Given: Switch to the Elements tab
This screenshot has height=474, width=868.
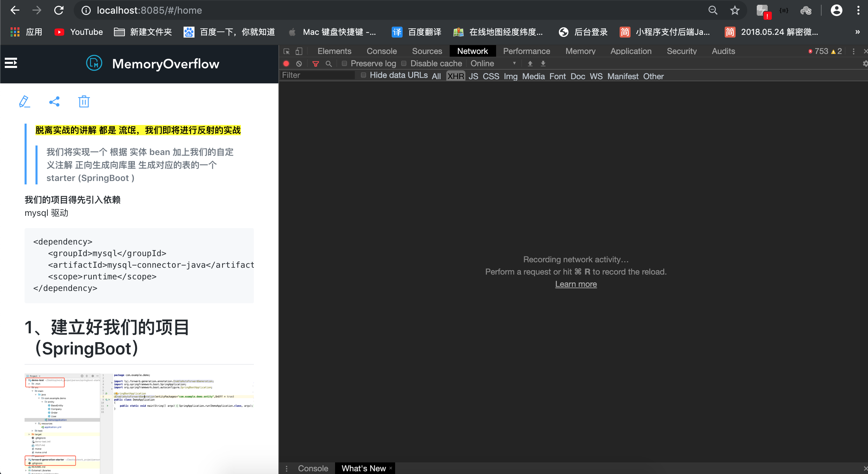Looking at the screenshot, I should [334, 51].
